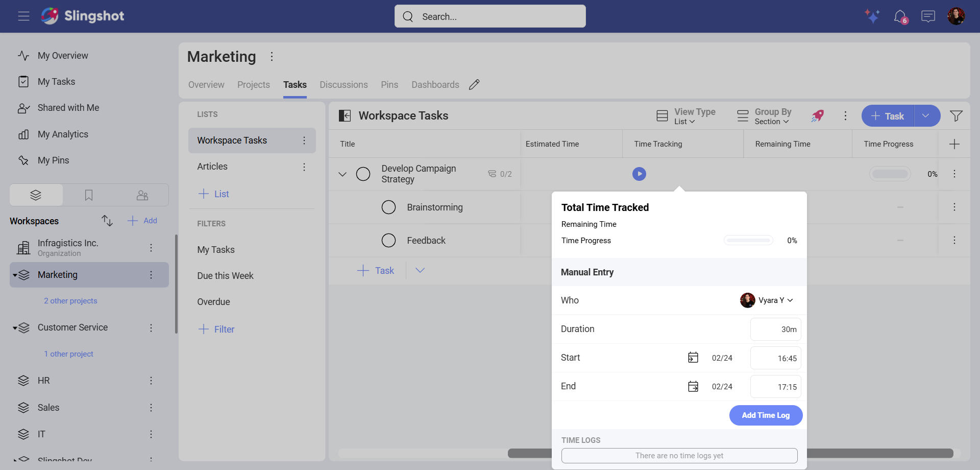Open Develop Campaign Strategy row options
Screen dimensions: 980x470
954,174
